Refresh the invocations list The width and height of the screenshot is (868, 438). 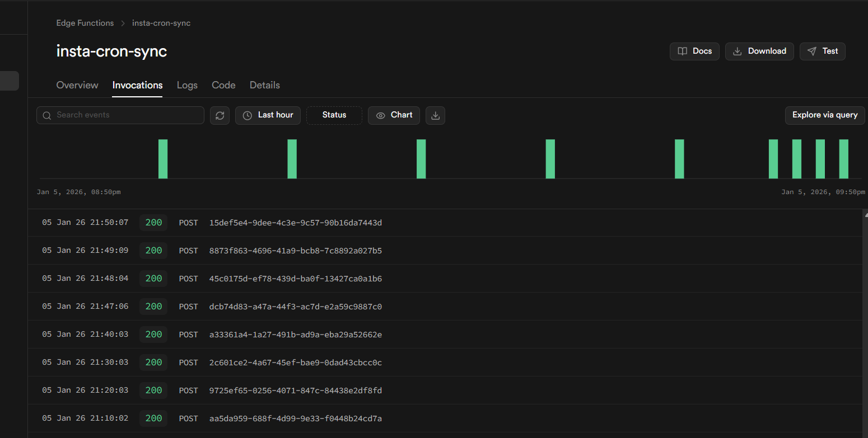point(220,115)
